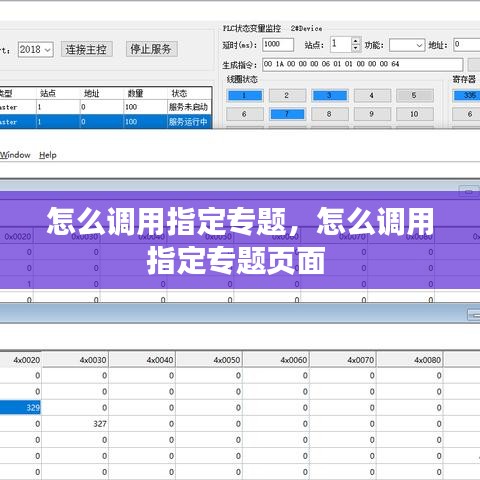480x480 pixels.
Task: Open the Window menu
Action: [15, 155]
